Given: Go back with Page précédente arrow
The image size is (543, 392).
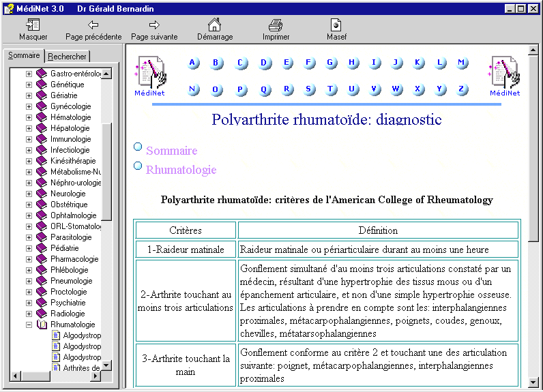Looking at the screenshot, I should click(x=93, y=25).
